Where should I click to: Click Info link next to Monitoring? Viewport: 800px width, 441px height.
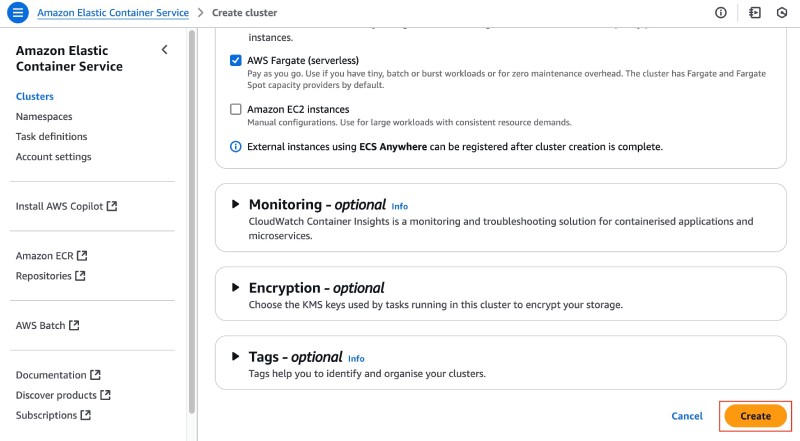[399, 206]
